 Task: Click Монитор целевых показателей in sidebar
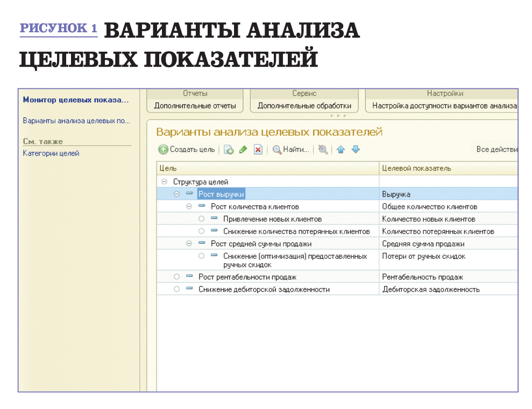pos(76,100)
